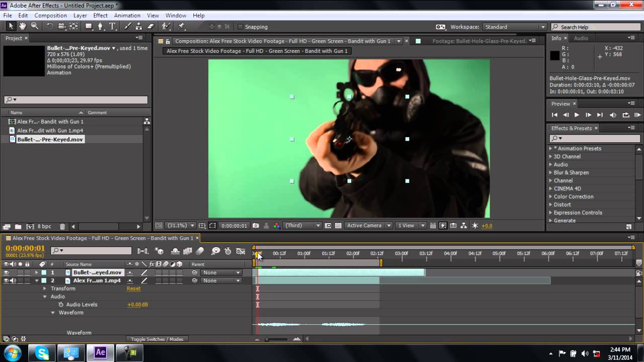644x362 pixels.
Task: Open the magnification ratio (31.1%) dropdown
Action: coord(180,226)
